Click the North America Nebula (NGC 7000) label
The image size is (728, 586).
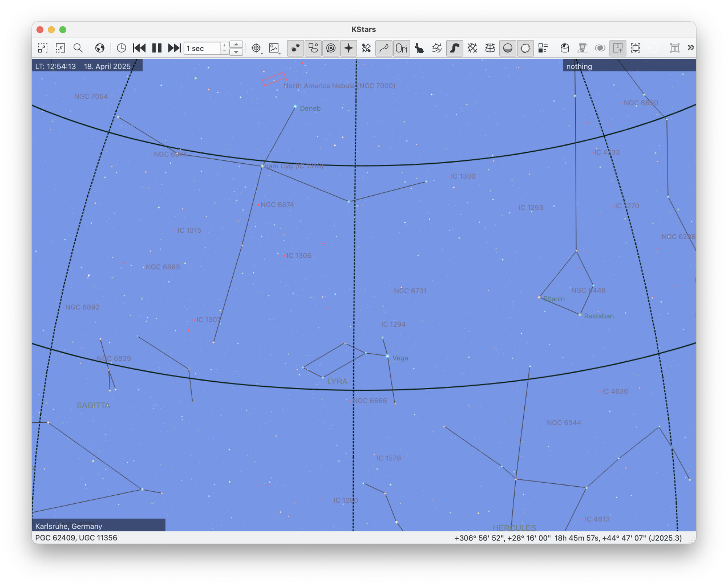[x=339, y=86]
